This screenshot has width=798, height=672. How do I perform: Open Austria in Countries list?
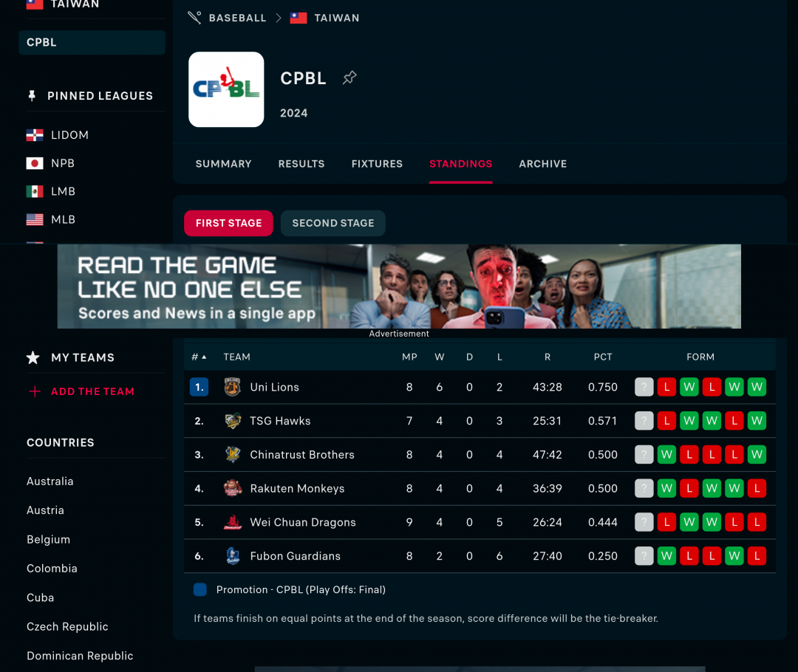pos(45,510)
